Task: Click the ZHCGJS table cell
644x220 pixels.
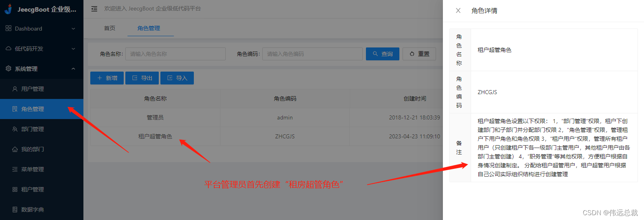Action: pos(285,136)
